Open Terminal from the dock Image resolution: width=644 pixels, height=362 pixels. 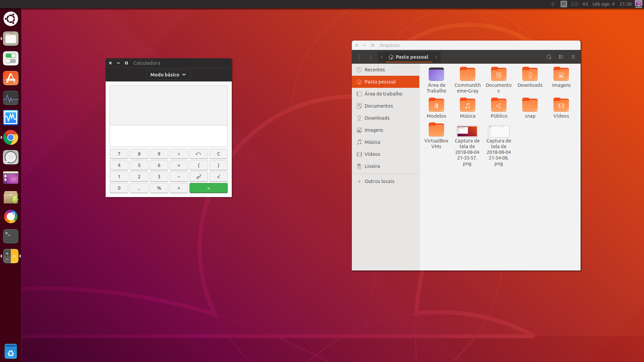point(11,236)
